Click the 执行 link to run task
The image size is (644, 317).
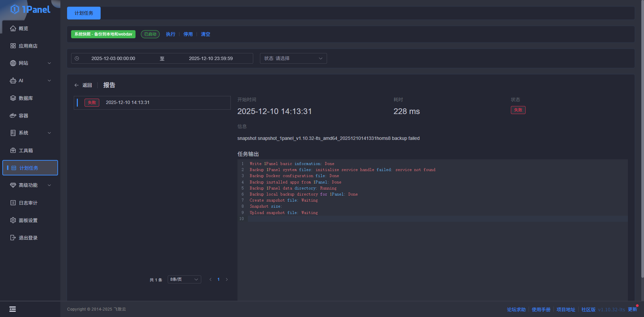pos(170,34)
